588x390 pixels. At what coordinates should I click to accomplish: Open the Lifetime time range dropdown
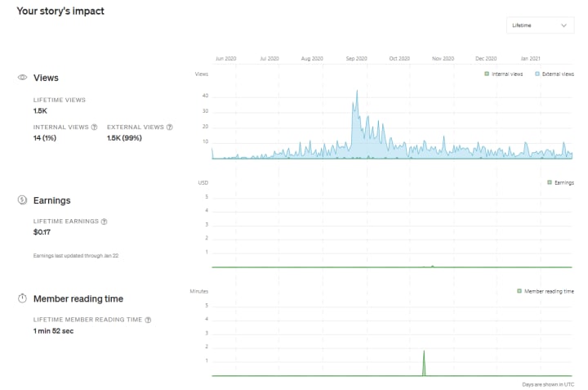pos(540,25)
